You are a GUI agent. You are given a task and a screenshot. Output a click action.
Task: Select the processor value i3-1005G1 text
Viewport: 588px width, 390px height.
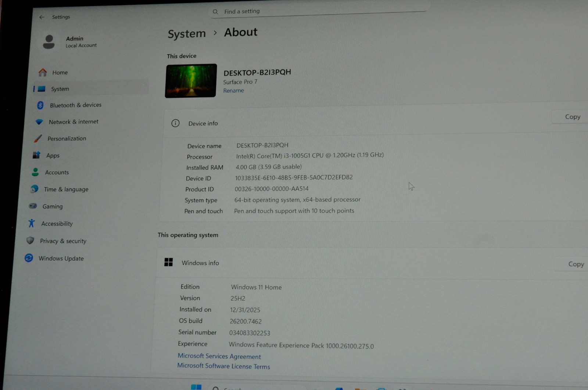coord(310,155)
